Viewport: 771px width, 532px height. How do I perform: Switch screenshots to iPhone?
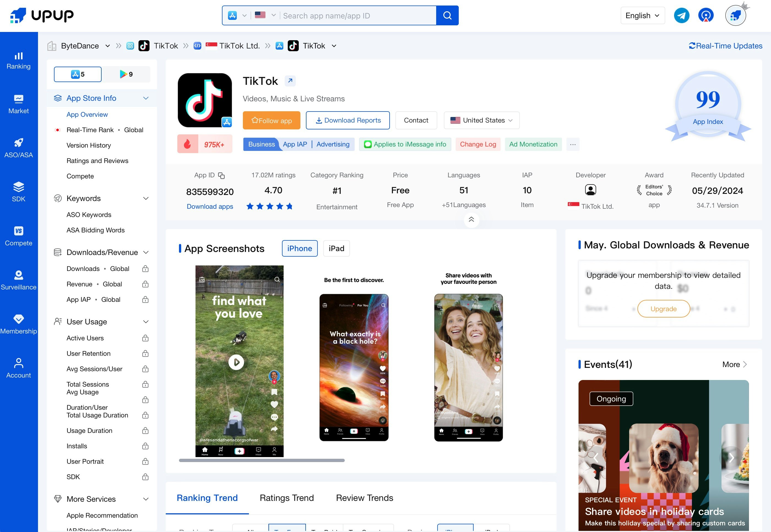299,248
